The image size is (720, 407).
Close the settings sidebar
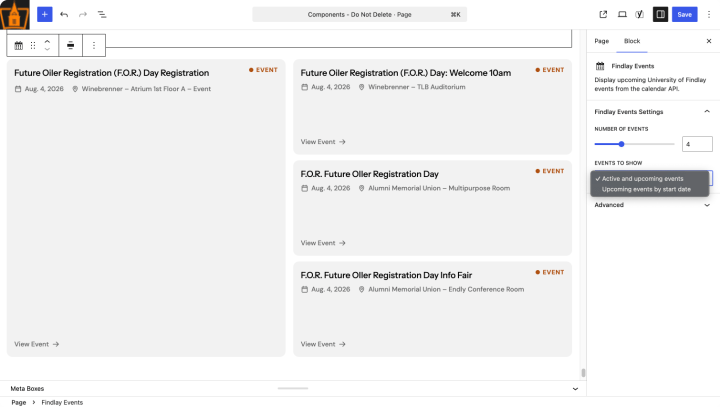pos(709,41)
